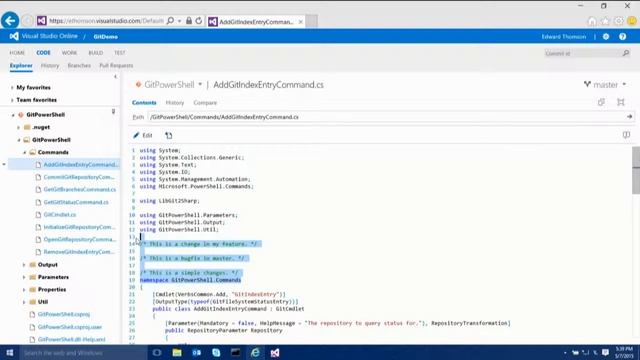The width and height of the screenshot is (640, 360).
Task: Open Task View on taskbar
Action: [x=157, y=353]
